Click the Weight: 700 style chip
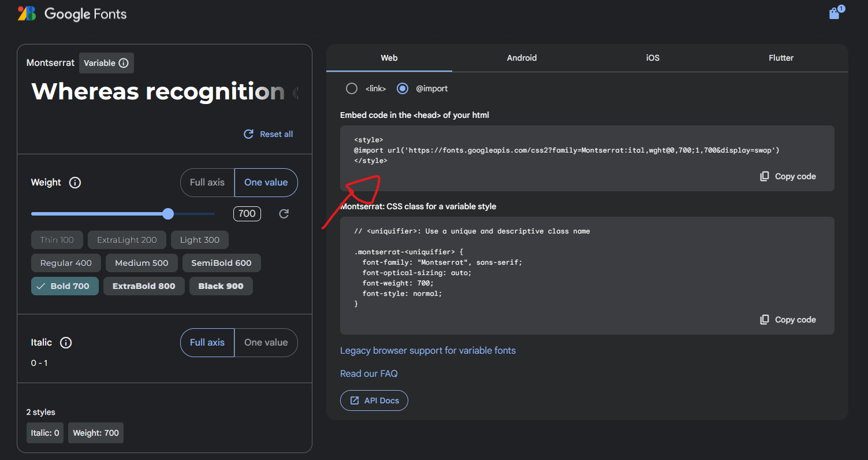 pos(96,433)
